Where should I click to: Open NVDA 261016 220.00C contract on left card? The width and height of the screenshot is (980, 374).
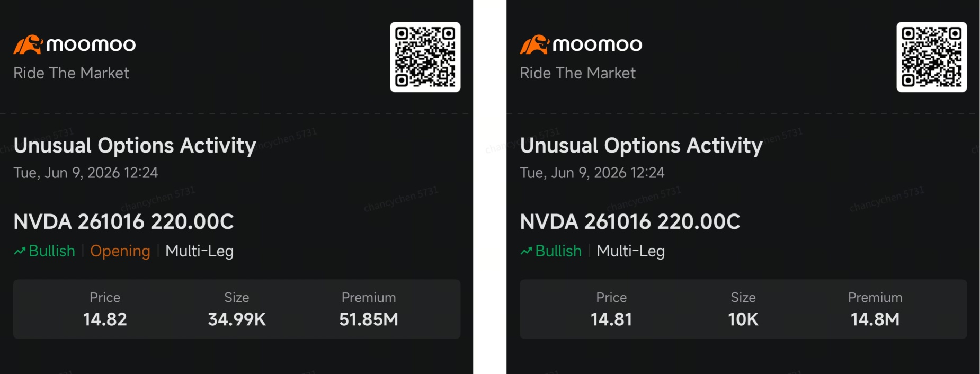pyautogui.click(x=123, y=221)
